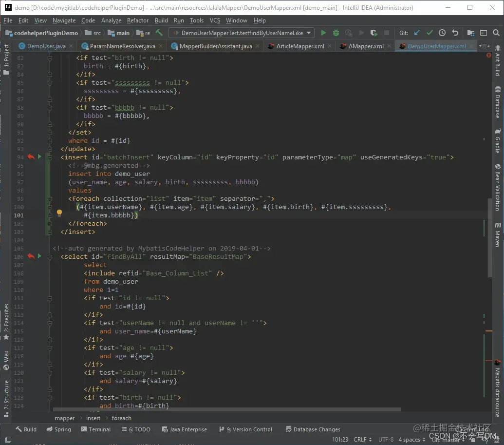This screenshot has width=504, height=445.
Task: Toggle the Bean Validation side panel
Action: pyautogui.click(x=498, y=187)
